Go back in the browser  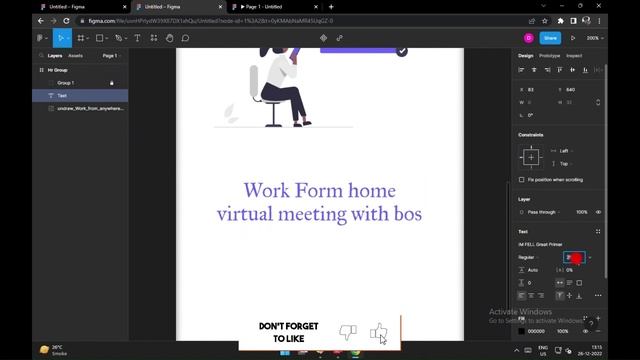[40, 20]
